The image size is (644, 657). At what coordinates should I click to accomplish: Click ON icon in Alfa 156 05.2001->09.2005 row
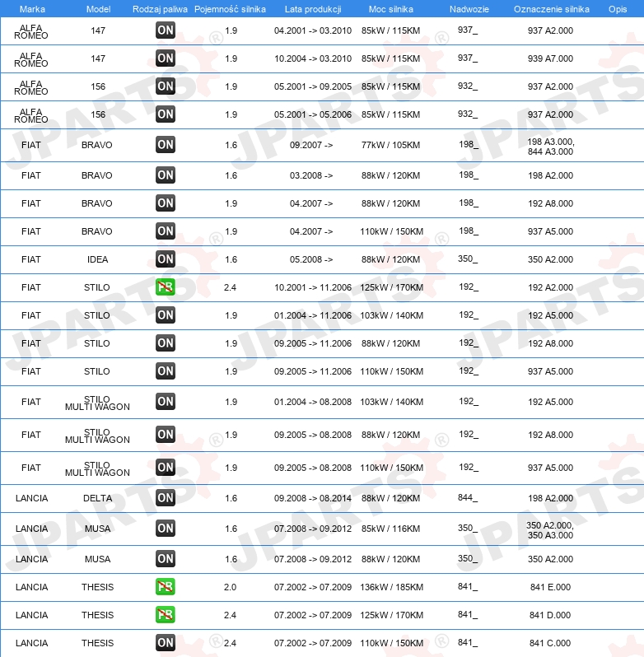point(165,86)
